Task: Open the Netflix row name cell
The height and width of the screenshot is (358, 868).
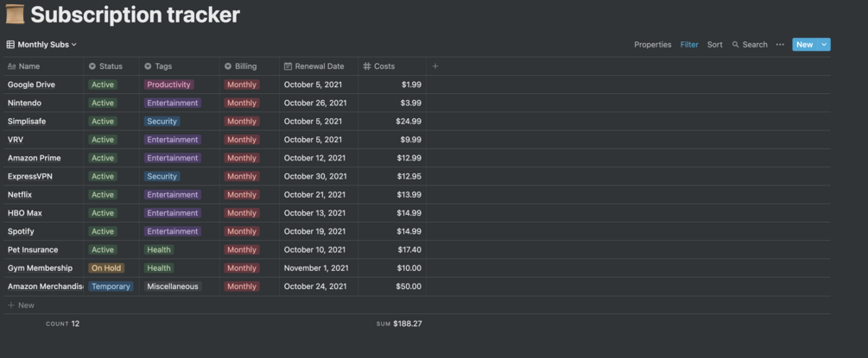Action: pyautogui.click(x=20, y=195)
